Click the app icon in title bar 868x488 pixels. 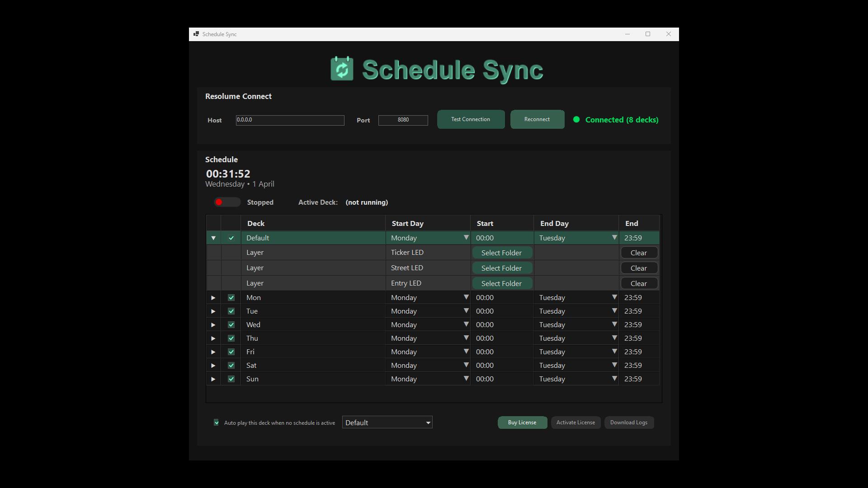click(x=196, y=34)
